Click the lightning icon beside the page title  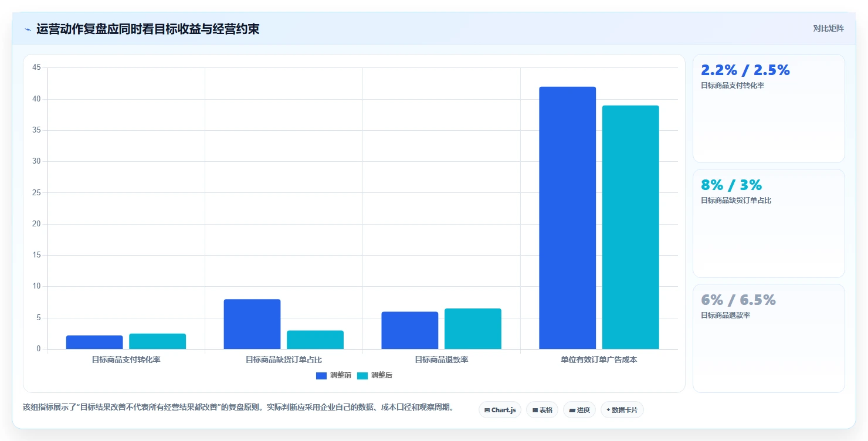28,29
